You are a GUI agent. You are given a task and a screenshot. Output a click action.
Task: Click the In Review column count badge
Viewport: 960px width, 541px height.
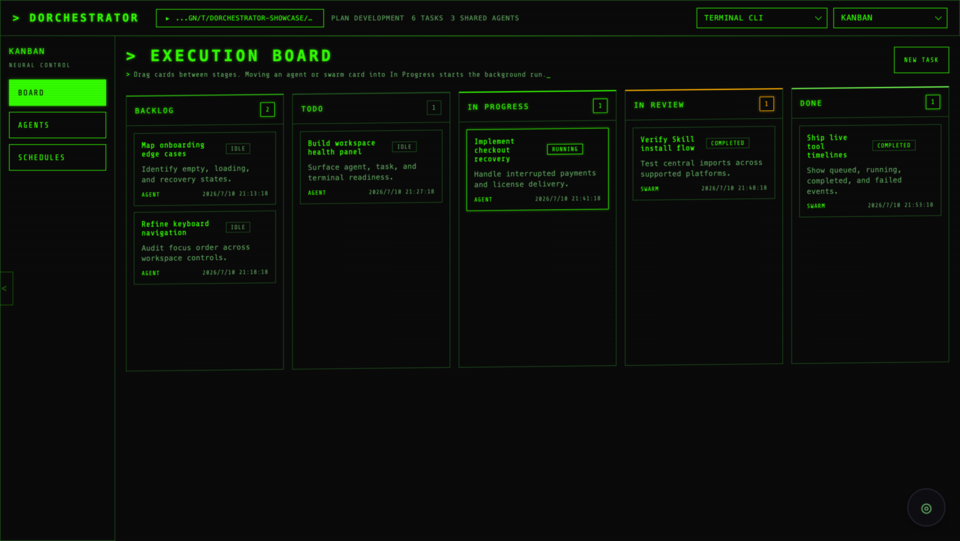tap(766, 104)
